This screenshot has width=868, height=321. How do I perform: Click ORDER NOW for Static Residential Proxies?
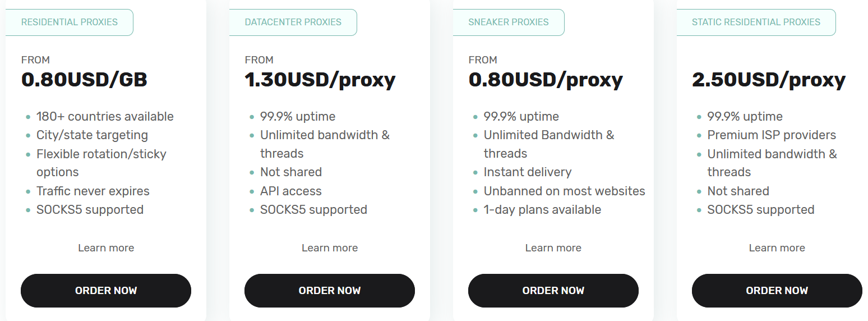click(x=777, y=291)
